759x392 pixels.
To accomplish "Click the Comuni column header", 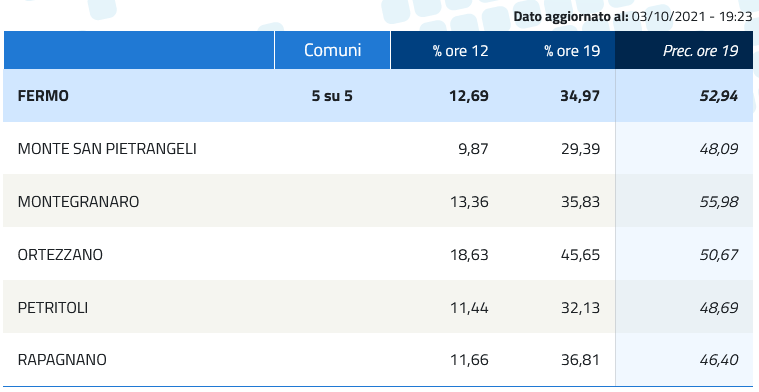I will [333, 50].
